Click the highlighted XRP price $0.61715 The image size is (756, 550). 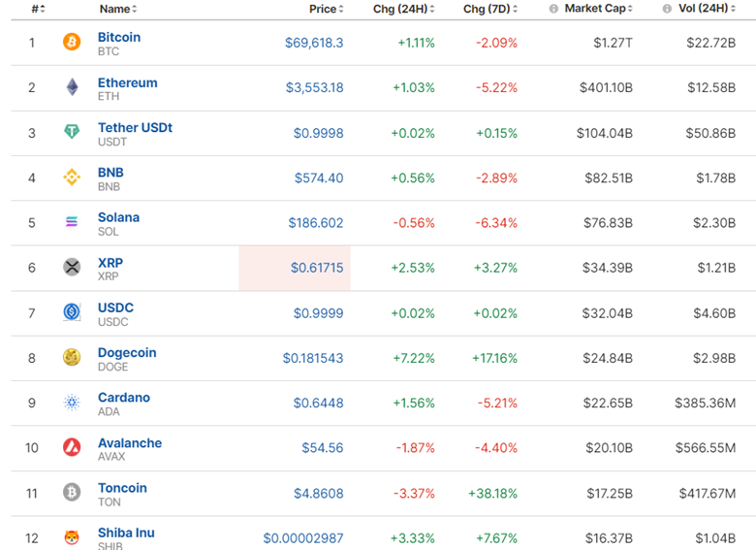[x=317, y=268]
